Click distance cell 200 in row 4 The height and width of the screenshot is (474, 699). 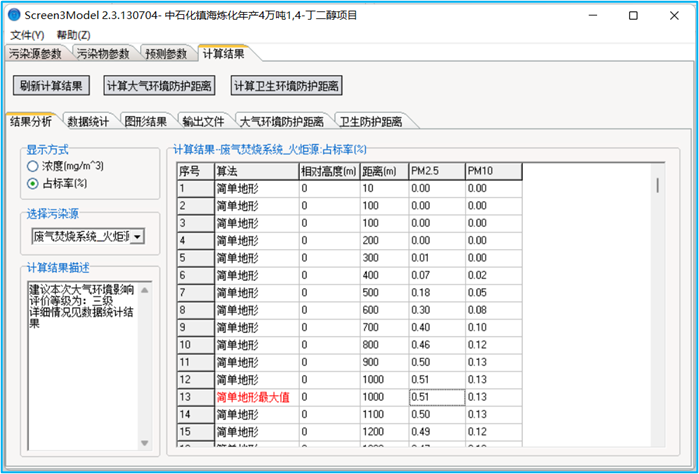click(384, 241)
